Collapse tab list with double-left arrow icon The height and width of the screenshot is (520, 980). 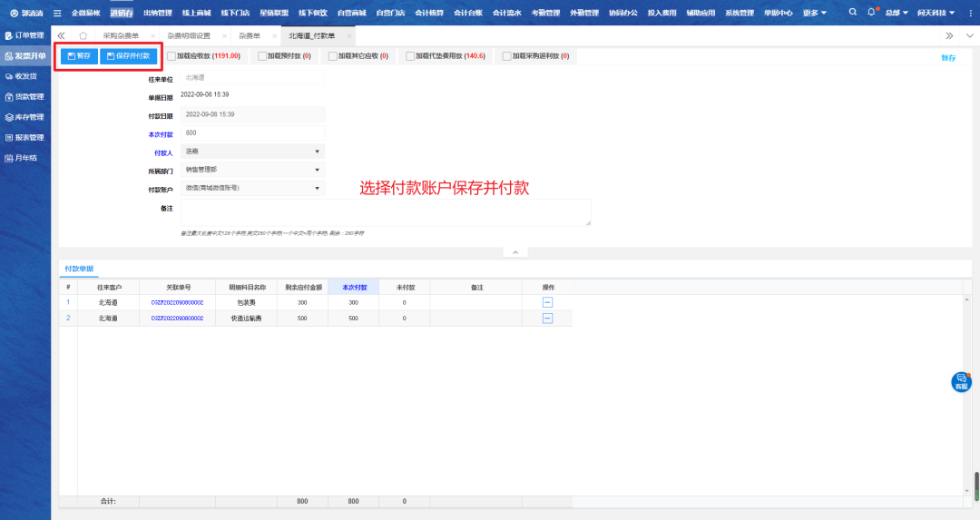click(x=62, y=35)
